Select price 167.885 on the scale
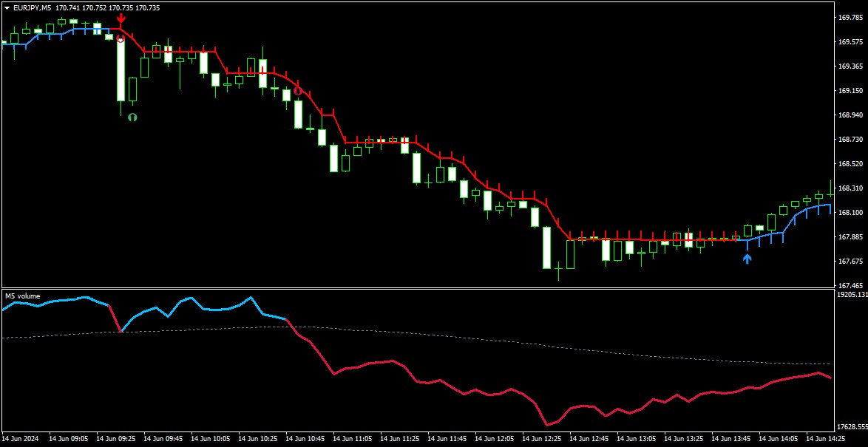 [x=851, y=236]
